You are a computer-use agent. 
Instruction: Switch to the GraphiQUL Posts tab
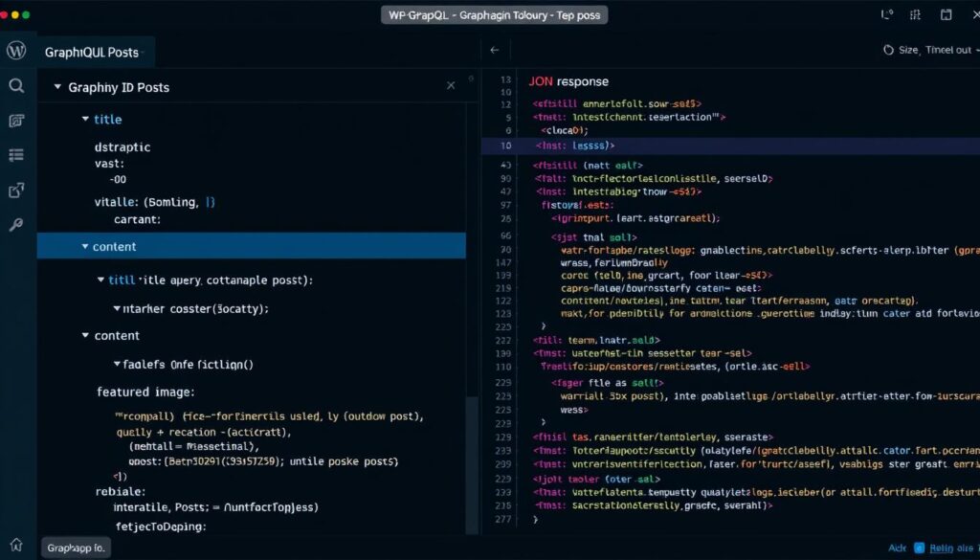(97, 53)
